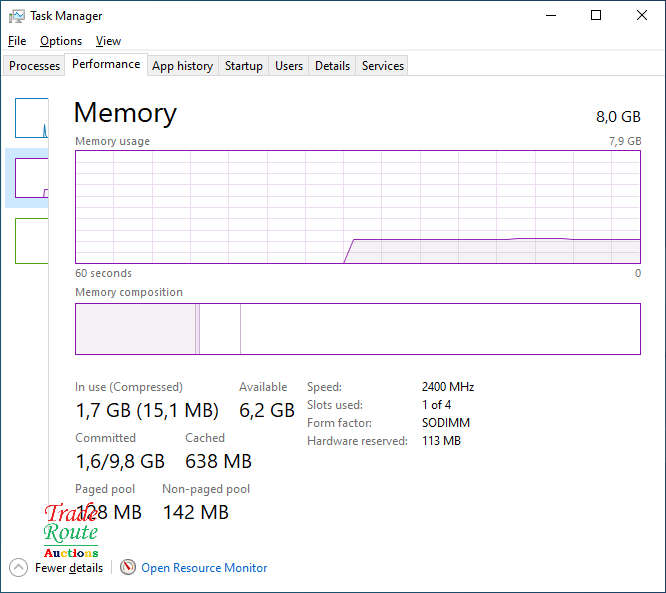Open the View menu

108,41
